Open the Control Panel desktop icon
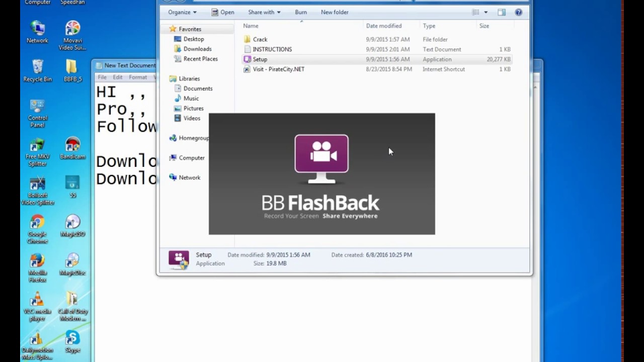Viewport: 644px width, 362px height. pos(37,113)
